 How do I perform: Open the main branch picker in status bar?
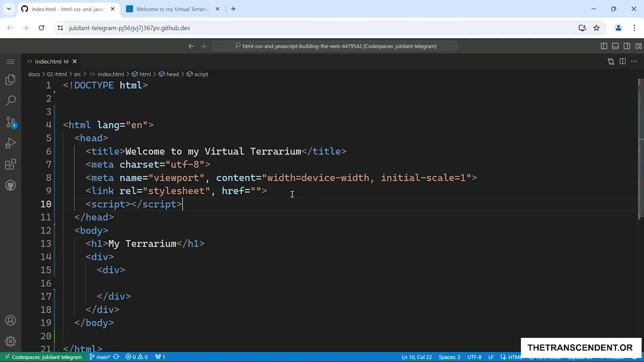tap(100, 357)
